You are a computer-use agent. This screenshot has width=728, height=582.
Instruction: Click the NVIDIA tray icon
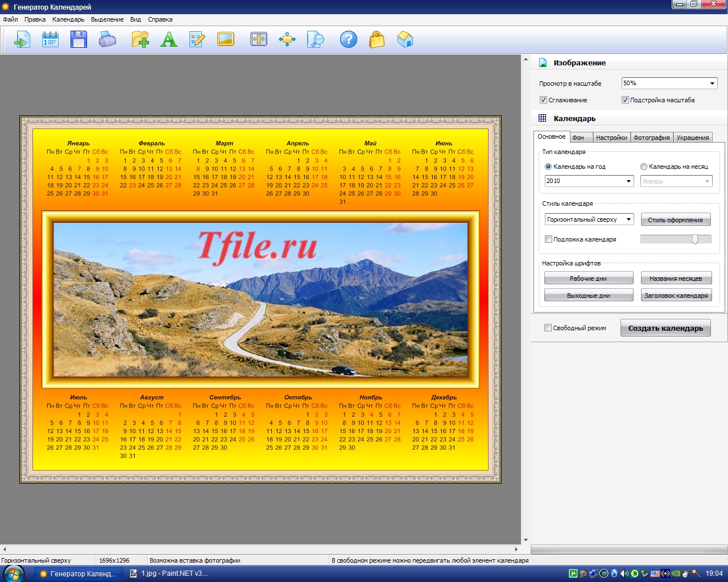tap(676, 573)
